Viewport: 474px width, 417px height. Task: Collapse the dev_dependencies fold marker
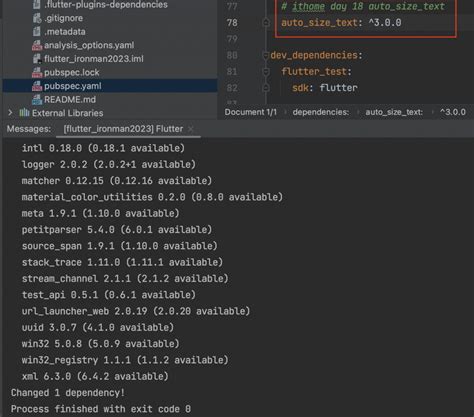coord(266,55)
